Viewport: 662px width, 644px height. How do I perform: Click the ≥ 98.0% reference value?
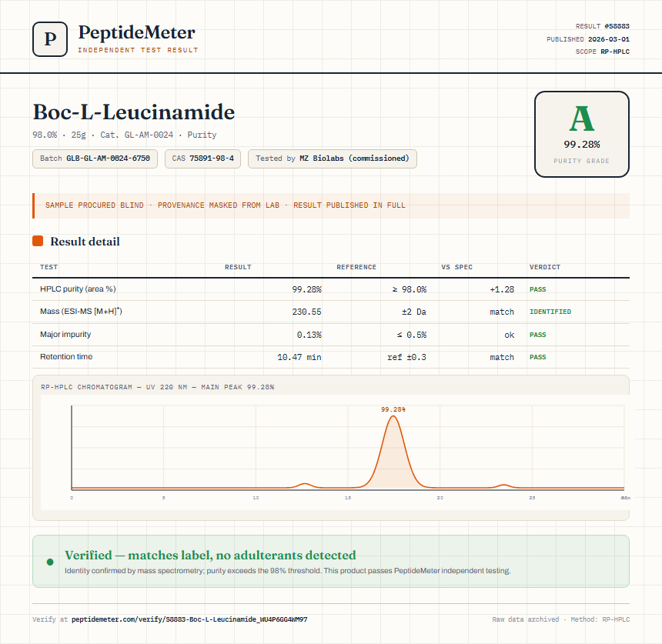pos(409,289)
